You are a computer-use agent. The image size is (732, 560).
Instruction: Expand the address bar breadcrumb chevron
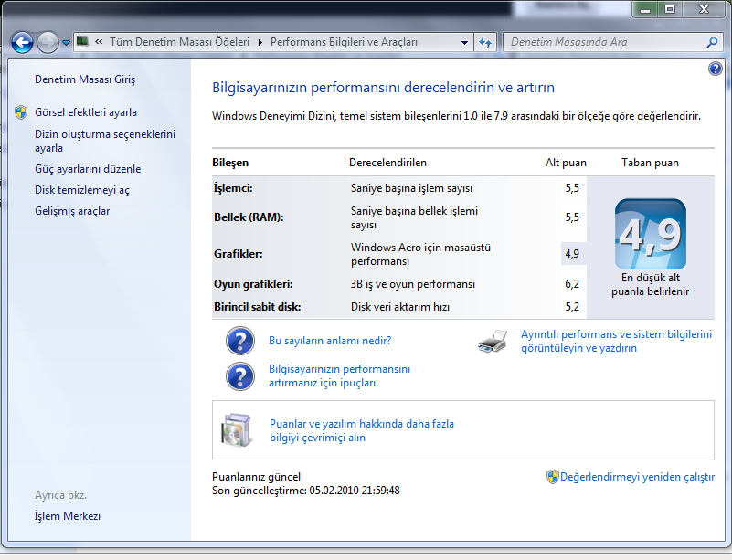99,42
